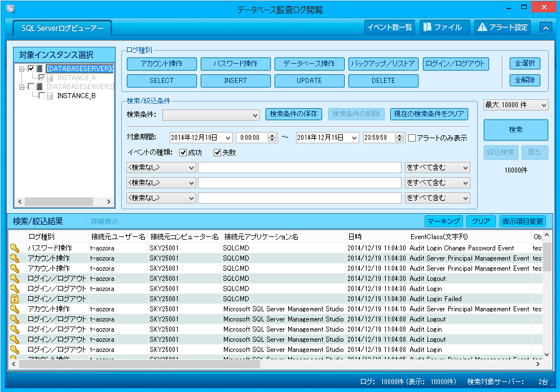This screenshot has height=392, width=560.
Task: Click the クリア button in results header
Action: point(480,222)
